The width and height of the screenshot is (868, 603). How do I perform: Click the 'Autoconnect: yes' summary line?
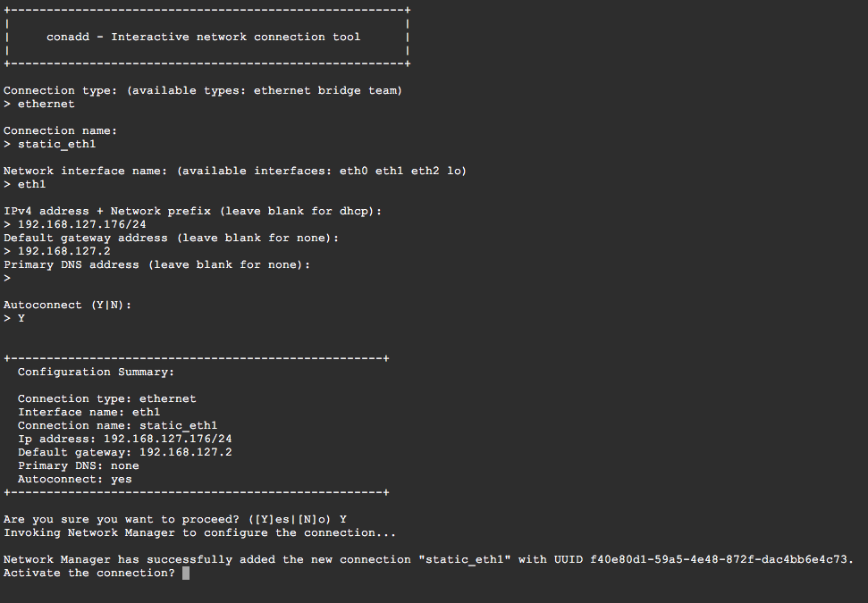click(75, 479)
